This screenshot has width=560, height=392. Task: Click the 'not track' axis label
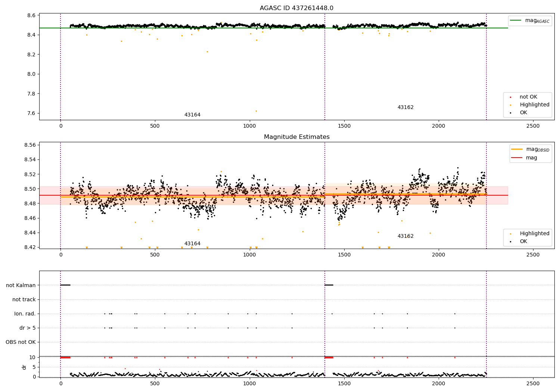click(x=24, y=299)
